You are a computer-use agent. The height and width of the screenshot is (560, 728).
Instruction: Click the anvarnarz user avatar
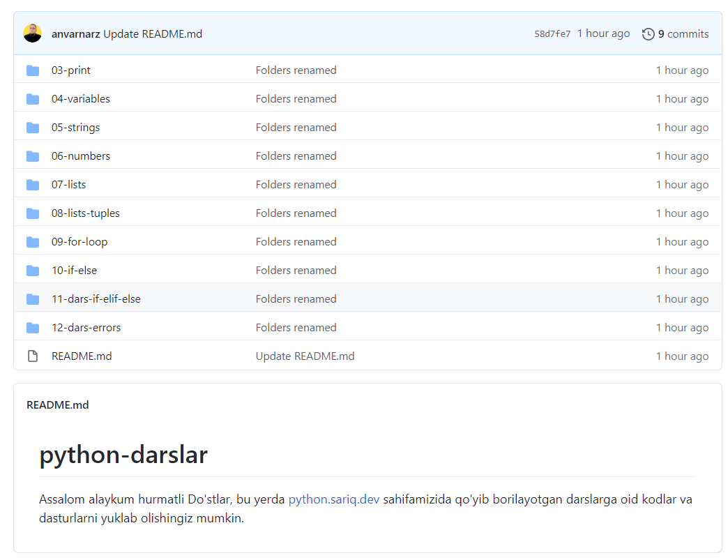pyautogui.click(x=33, y=33)
